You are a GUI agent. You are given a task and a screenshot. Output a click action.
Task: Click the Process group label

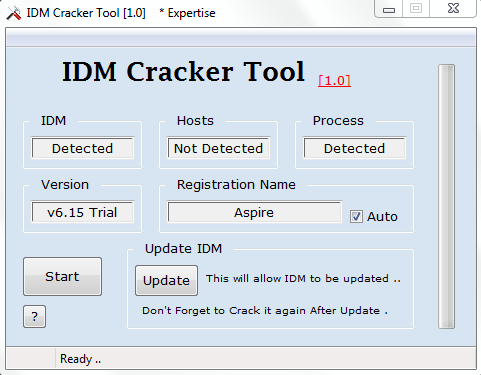click(x=338, y=121)
